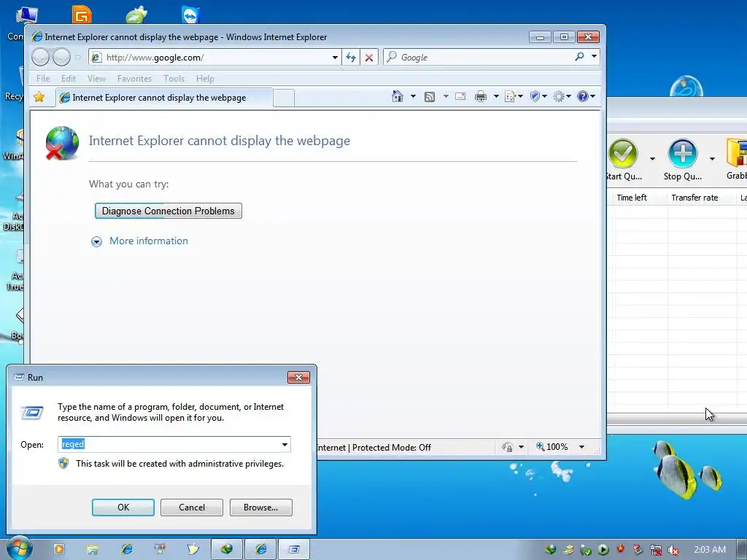The height and width of the screenshot is (560, 747).
Task: Open Windows Media Player from taskbar
Action: point(59,549)
